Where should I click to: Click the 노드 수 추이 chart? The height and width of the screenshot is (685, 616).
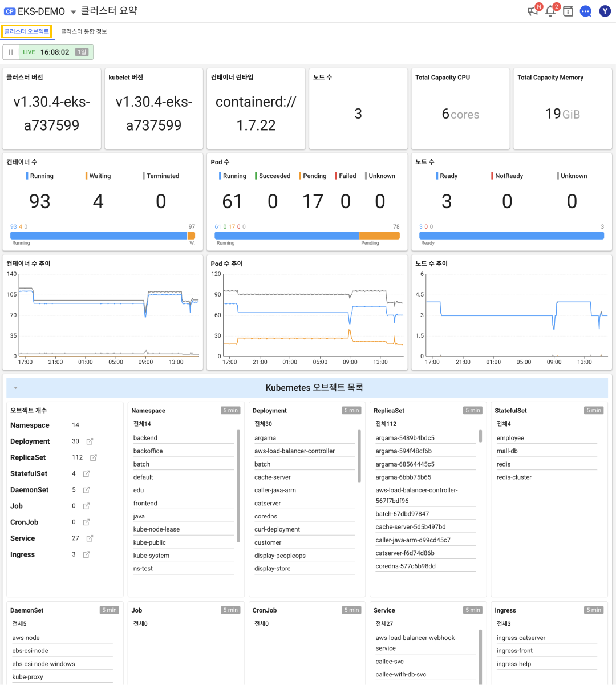[x=512, y=313]
